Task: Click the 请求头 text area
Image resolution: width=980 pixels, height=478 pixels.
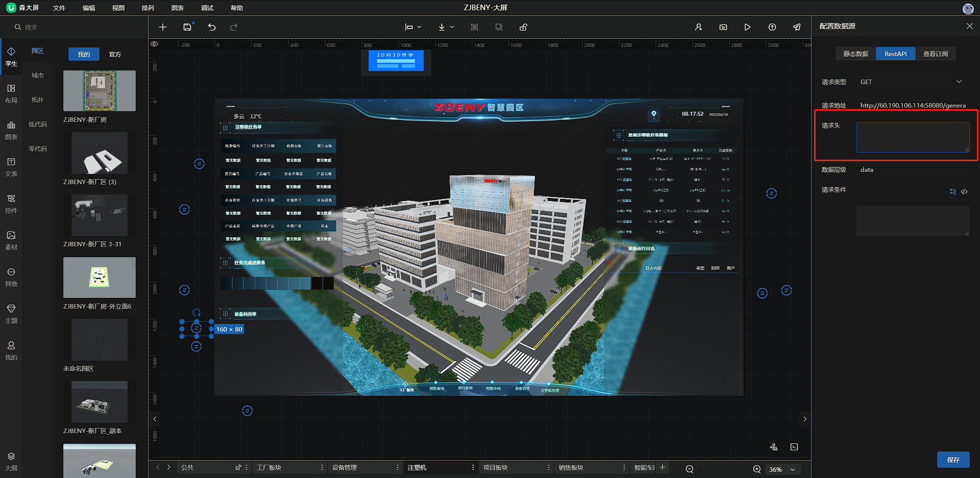Action: pos(913,137)
